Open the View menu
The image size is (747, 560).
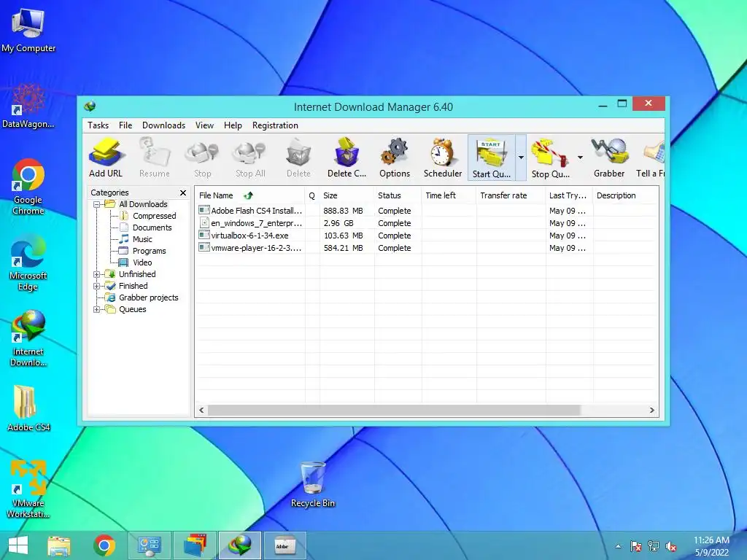pos(204,125)
